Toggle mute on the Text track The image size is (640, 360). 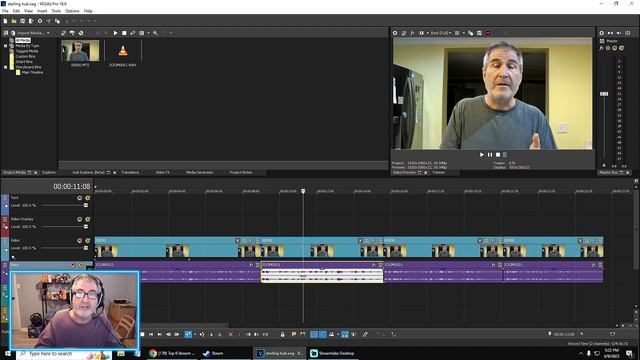coord(80,198)
